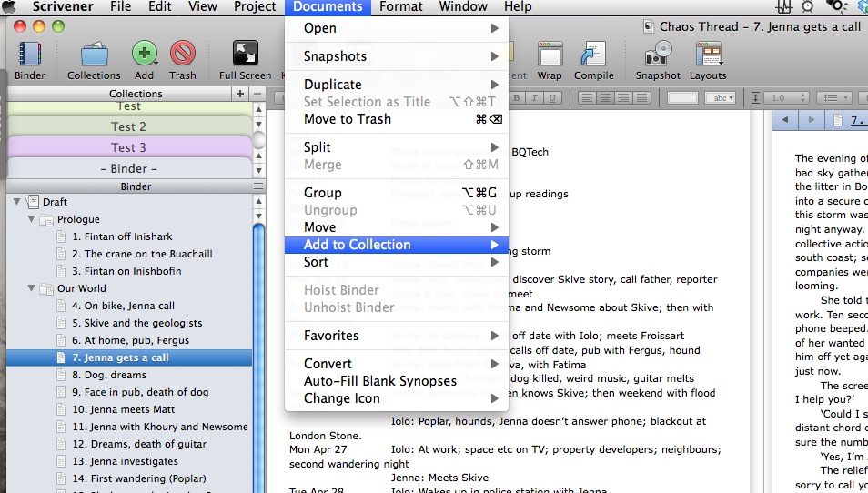Align text right in format bar

624,98
